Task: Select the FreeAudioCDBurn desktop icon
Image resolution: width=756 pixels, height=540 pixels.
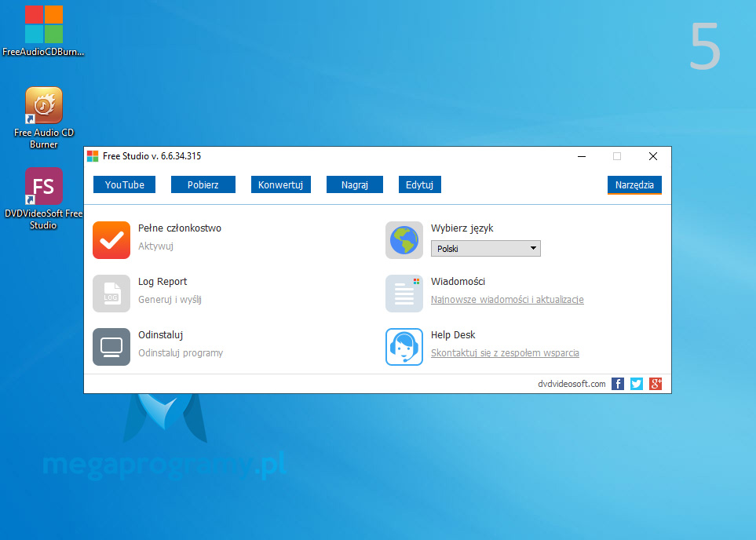Action: 43,31
